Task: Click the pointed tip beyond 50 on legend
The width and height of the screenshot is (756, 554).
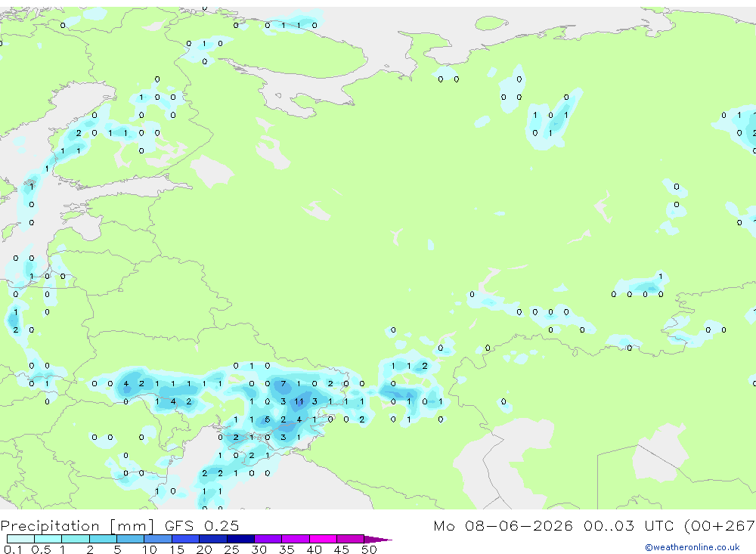Action: [378, 539]
